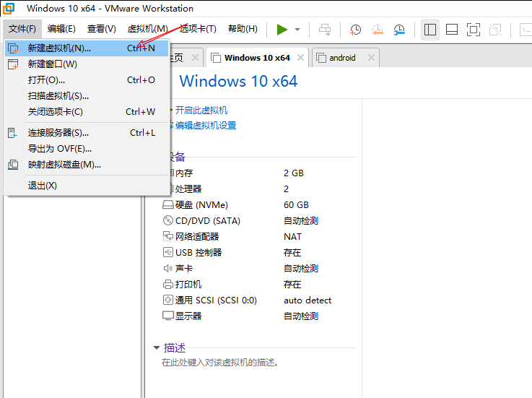
Task: Open the 编辑(E) menu
Action: pyautogui.click(x=61, y=29)
